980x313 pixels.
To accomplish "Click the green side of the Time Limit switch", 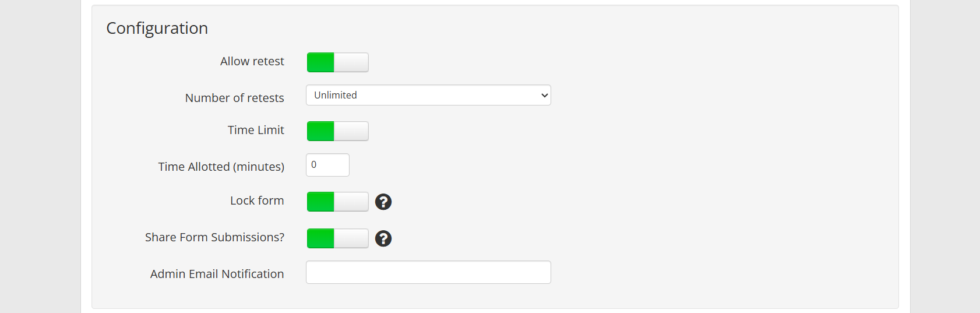I will pyautogui.click(x=320, y=131).
